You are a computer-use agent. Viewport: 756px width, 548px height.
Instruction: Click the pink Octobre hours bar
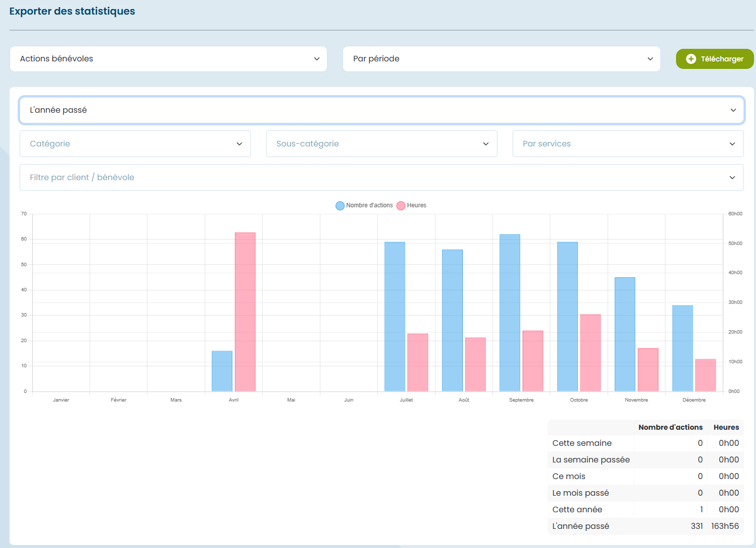[590, 353]
